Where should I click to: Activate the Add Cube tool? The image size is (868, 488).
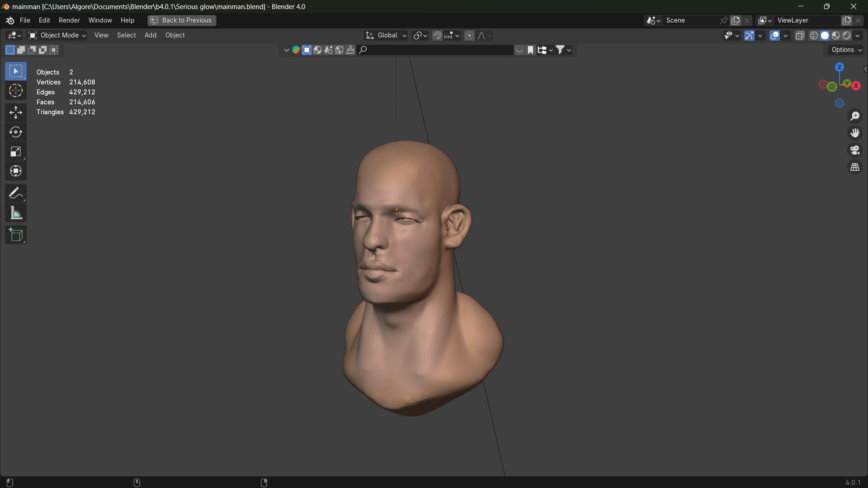click(x=15, y=235)
